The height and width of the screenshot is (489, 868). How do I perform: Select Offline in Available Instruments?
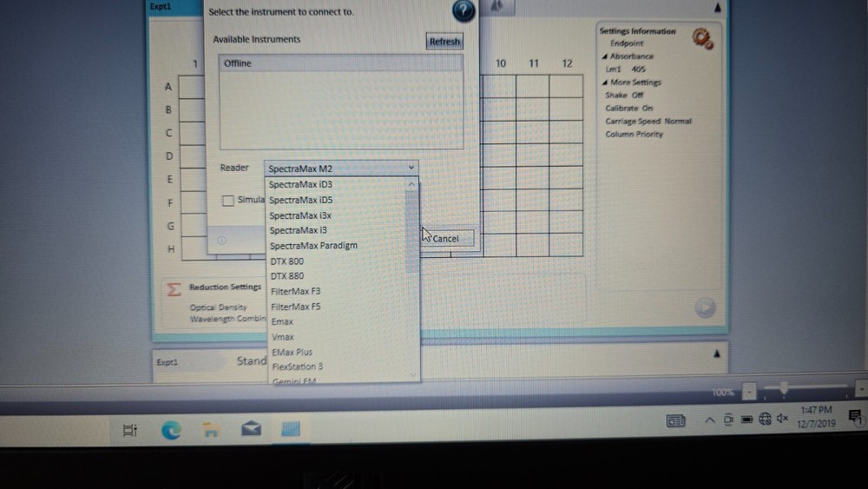point(341,63)
